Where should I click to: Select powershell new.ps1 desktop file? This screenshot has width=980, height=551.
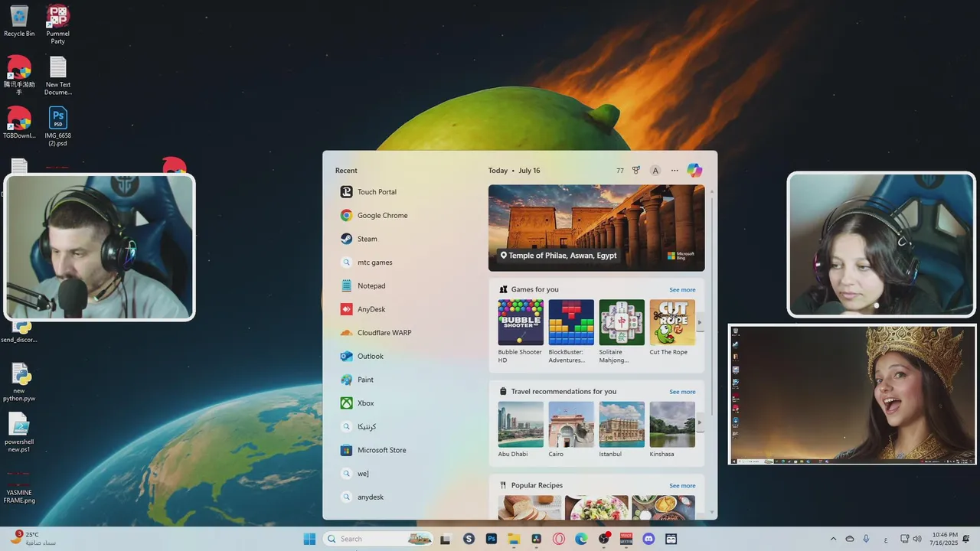pos(19,433)
